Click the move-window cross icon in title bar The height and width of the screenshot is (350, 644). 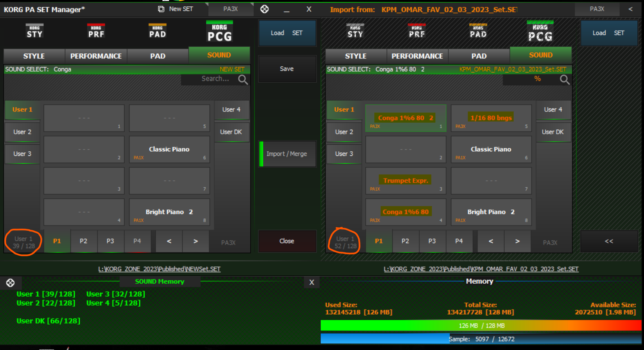264,9
